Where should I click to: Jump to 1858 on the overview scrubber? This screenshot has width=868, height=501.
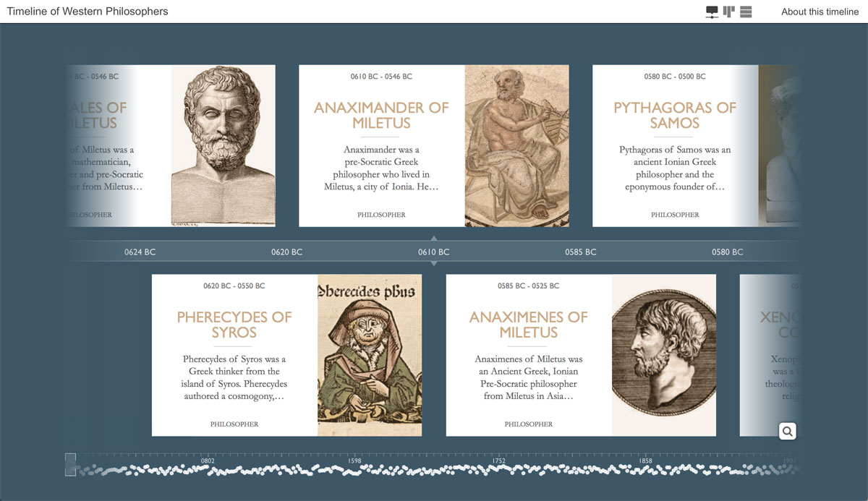click(x=645, y=461)
